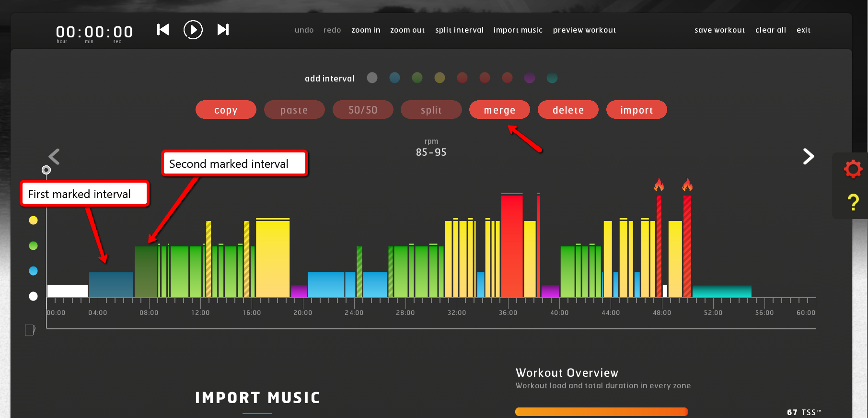Select the blue zone dot on left axis

(33, 271)
